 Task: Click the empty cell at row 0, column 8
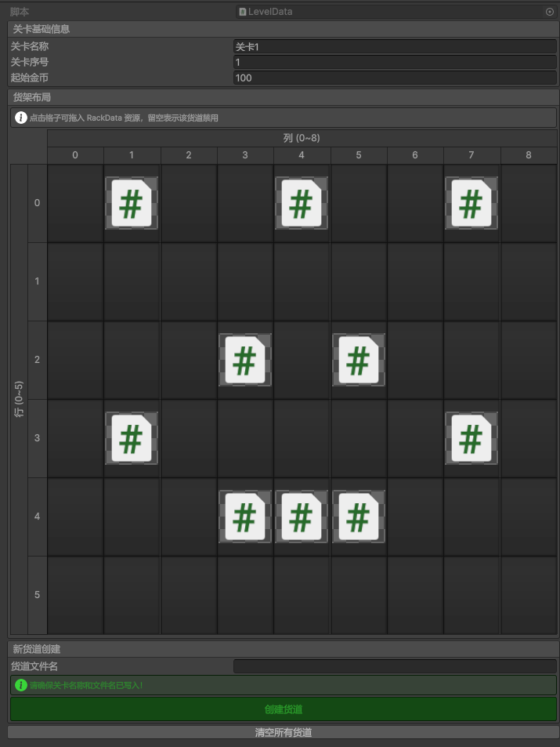point(529,203)
